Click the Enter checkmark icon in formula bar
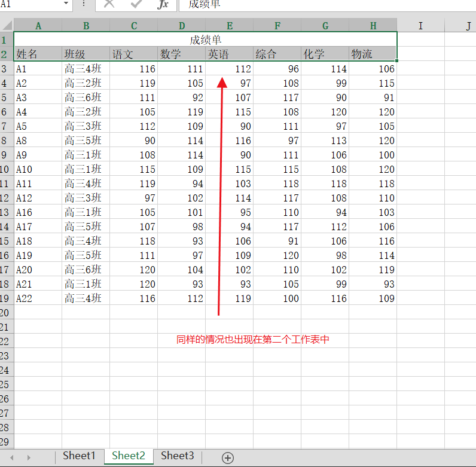 pyautogui.click(x=136, y=5)
